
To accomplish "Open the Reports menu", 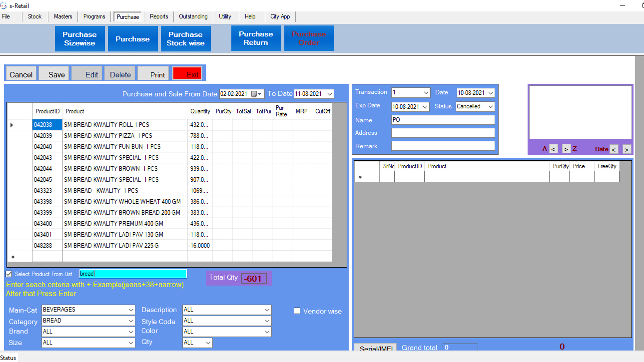I will coord(159,16).
